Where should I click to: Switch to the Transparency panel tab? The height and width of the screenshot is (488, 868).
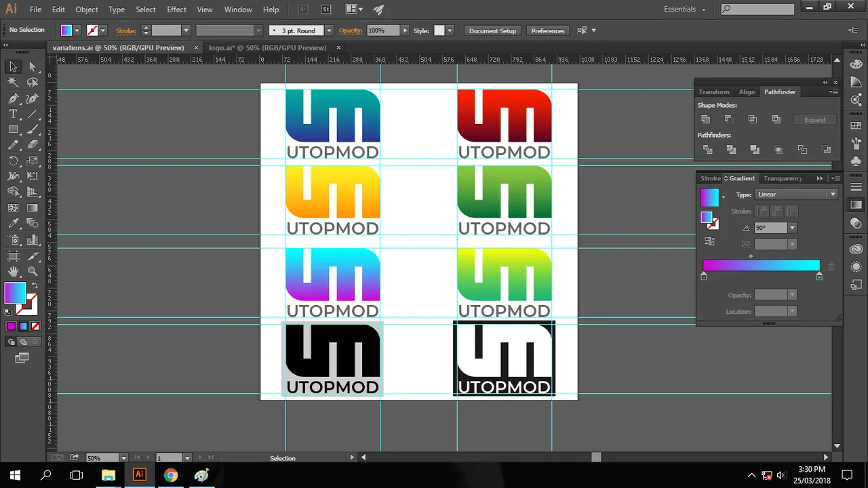[x=783, y=178]
